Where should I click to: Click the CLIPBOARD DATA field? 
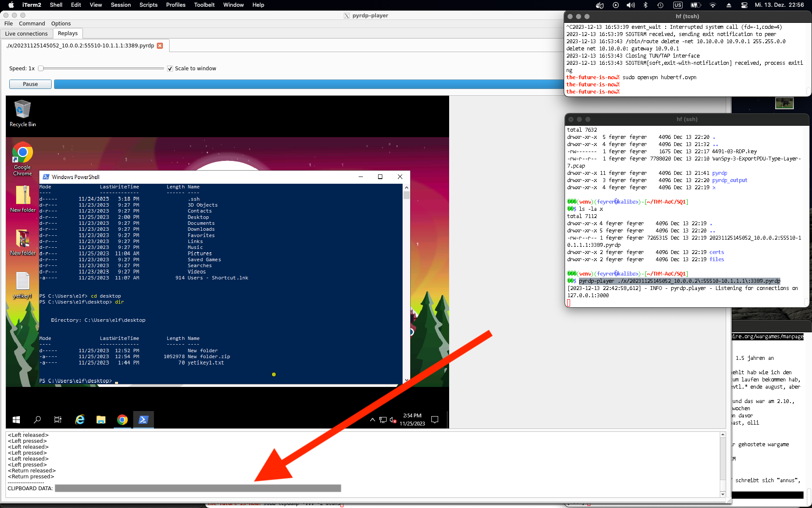[x=198, y=489]
